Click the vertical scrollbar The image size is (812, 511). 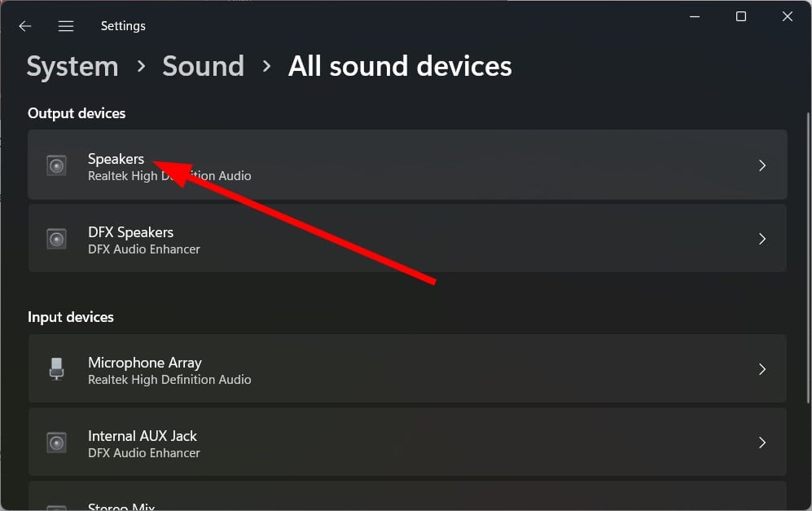(807, 244)
